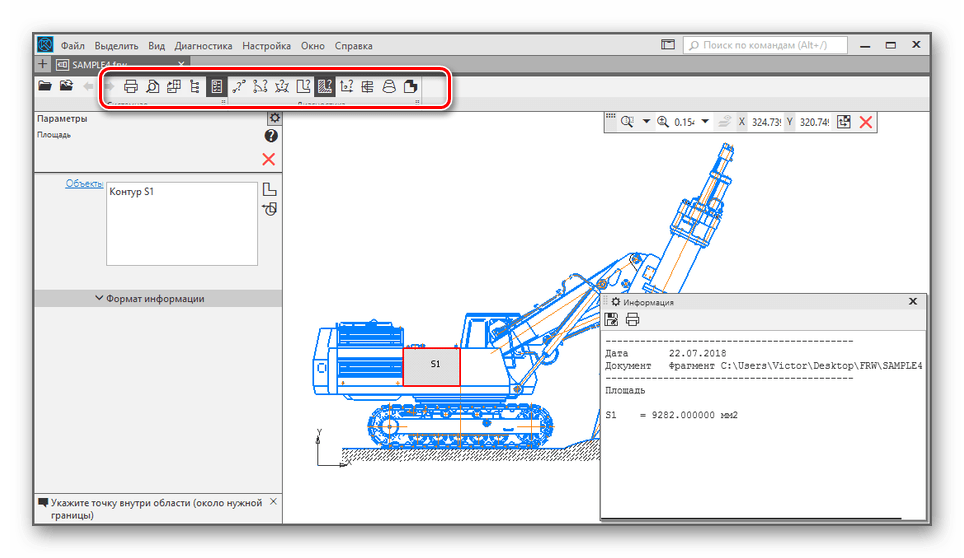
Task: Click the contour-by-boundary icon beside the object list
Action: click(269, 190)
